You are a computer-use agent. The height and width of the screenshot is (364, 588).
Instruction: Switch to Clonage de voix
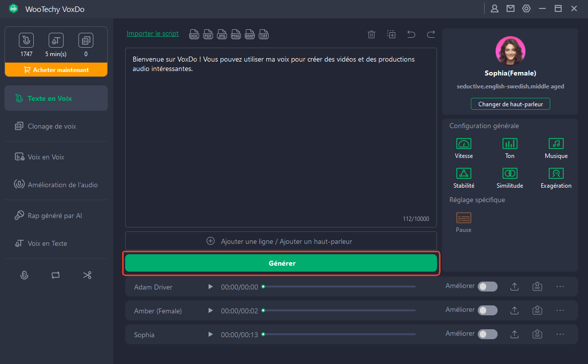point(52,126)
